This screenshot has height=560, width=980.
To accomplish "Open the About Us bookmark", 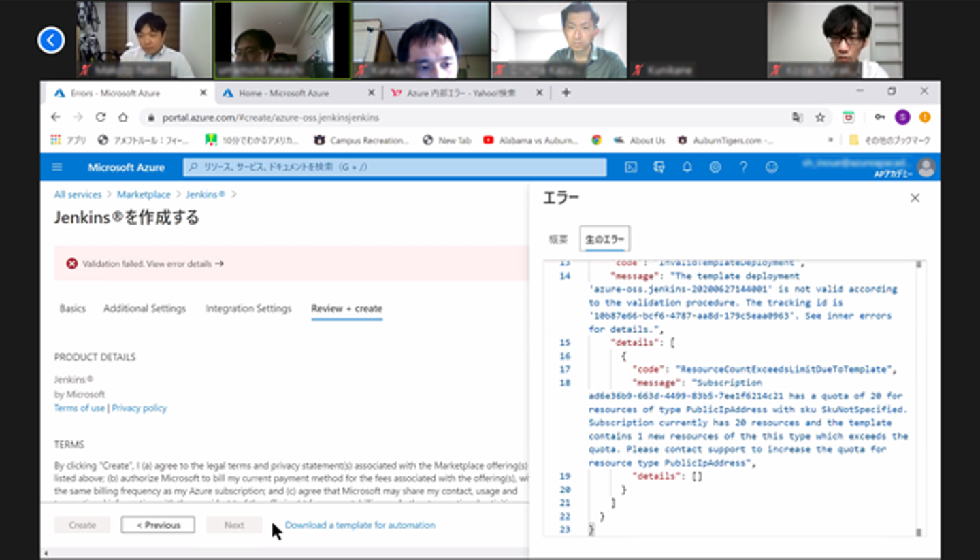I will (x=638, y=140).
